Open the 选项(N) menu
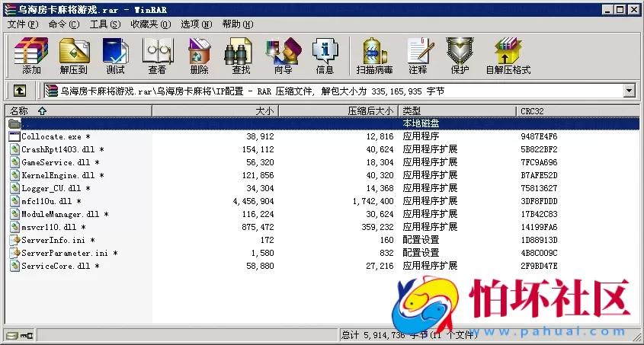This screenshot has width=644, height=345. coord(197,24)
